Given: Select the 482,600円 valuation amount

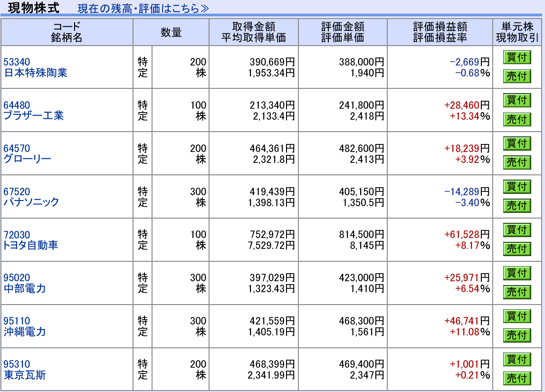Looking at the screenshot, I should [362, 148].
